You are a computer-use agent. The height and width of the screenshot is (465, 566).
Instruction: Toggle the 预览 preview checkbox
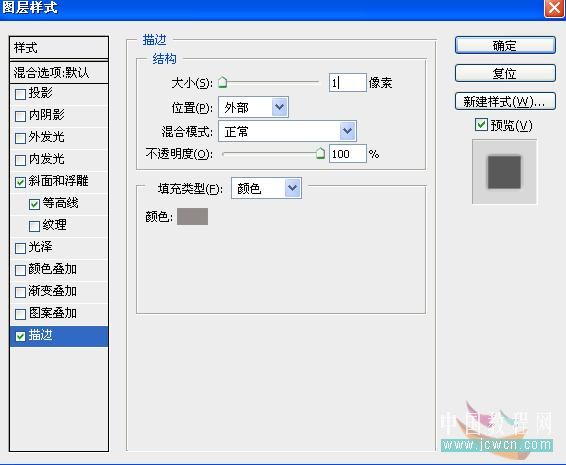pos(481,125)
